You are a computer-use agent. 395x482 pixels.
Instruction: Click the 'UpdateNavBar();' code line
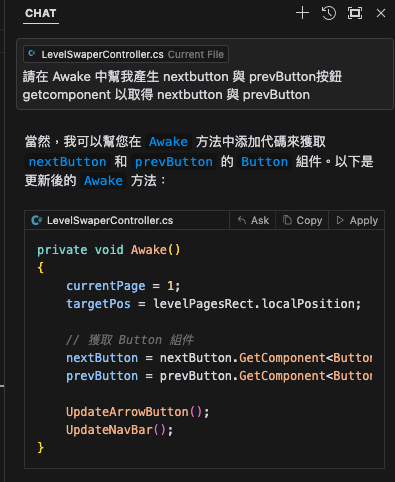click(x=119, y=430)
